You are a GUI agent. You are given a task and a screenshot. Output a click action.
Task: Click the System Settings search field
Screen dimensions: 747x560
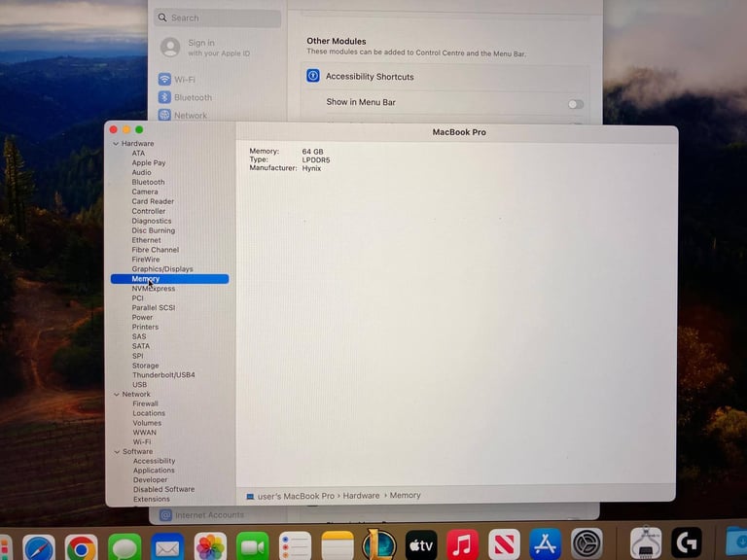click(x=217, y=17)
